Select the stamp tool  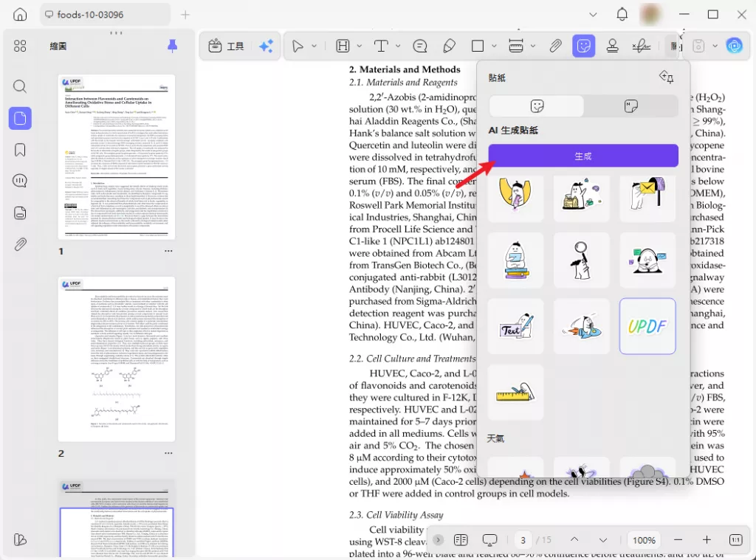(x=612, y=46)
